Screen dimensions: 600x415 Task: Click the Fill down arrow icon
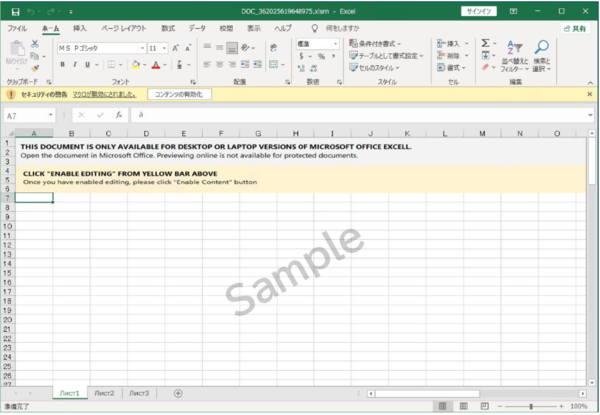485,55
